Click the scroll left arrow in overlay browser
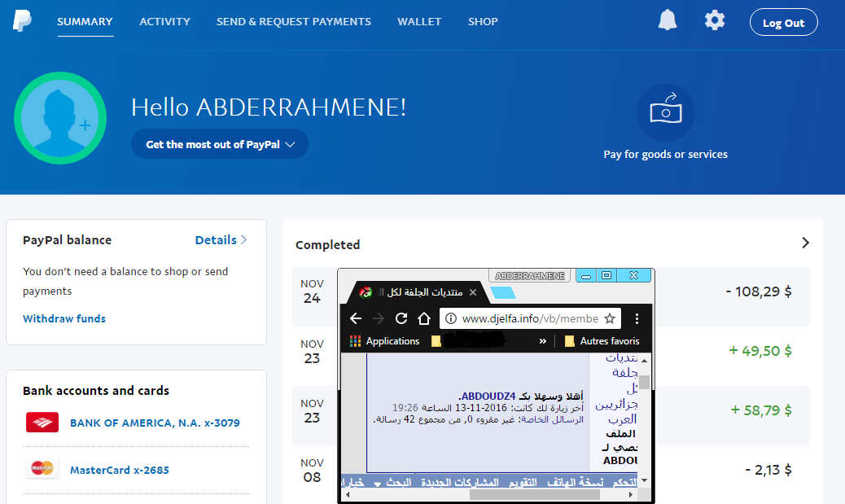The height and width of the screenshot is (504, 845). (x=347, y=494)
